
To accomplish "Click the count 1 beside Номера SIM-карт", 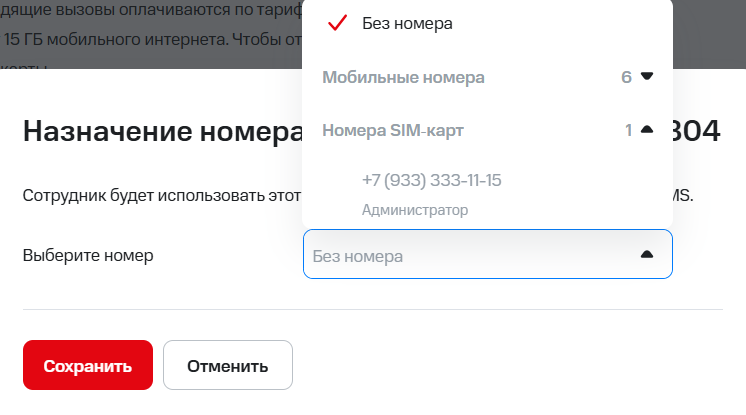I will tap(629, 130).
